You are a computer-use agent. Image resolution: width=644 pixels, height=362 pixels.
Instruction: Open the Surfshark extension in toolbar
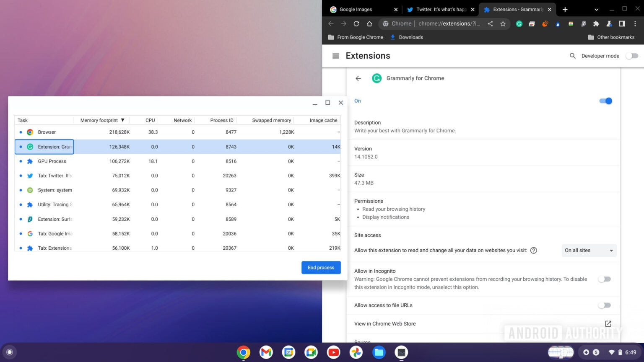pyautogui.click(x=583, y=24)
